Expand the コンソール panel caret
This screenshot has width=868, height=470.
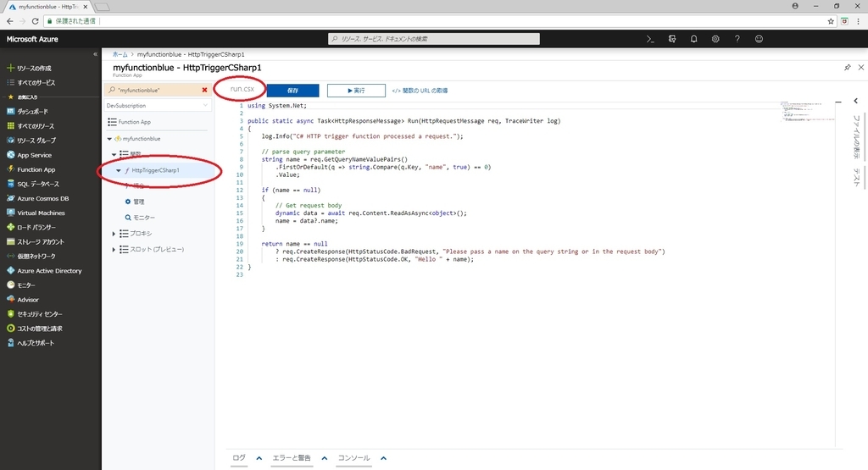tap(384, 458)
